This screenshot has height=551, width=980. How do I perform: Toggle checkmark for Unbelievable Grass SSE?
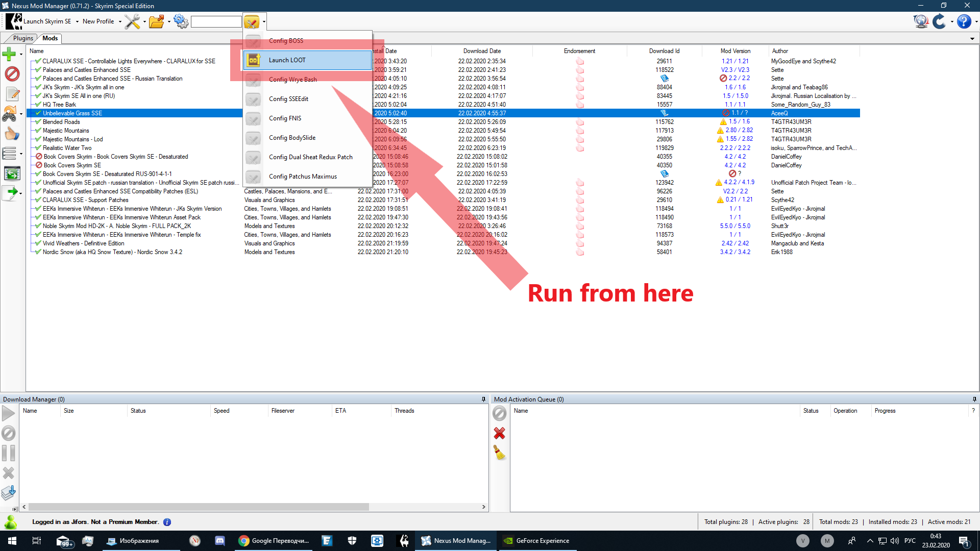click(x=38, y=113)
